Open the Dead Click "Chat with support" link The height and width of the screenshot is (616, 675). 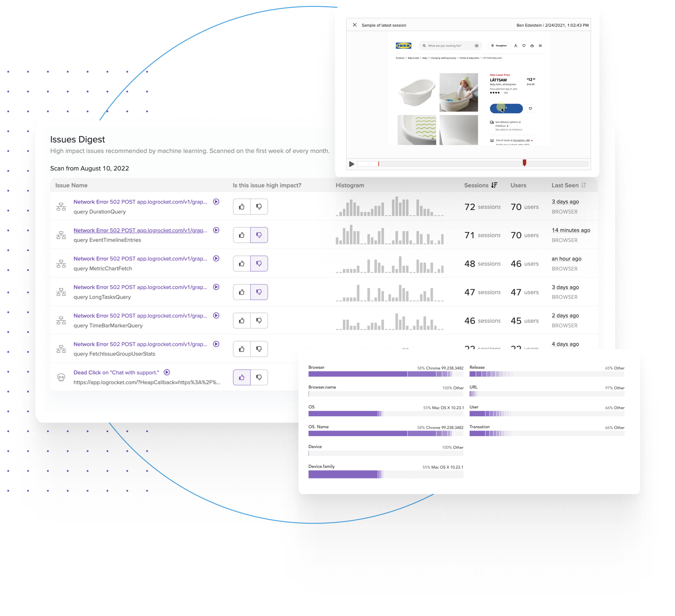pyautogui.click(x=116, y=372)
